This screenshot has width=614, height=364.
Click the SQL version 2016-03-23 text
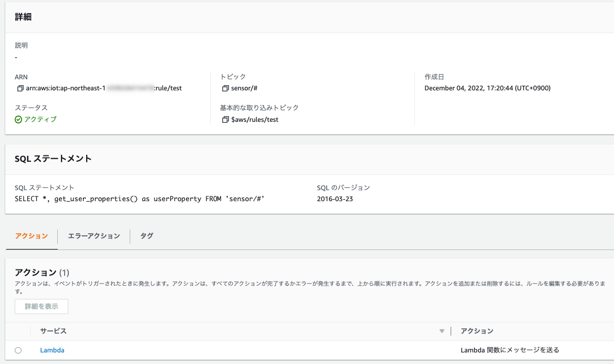pyautogui.click(x=334, y=199)
